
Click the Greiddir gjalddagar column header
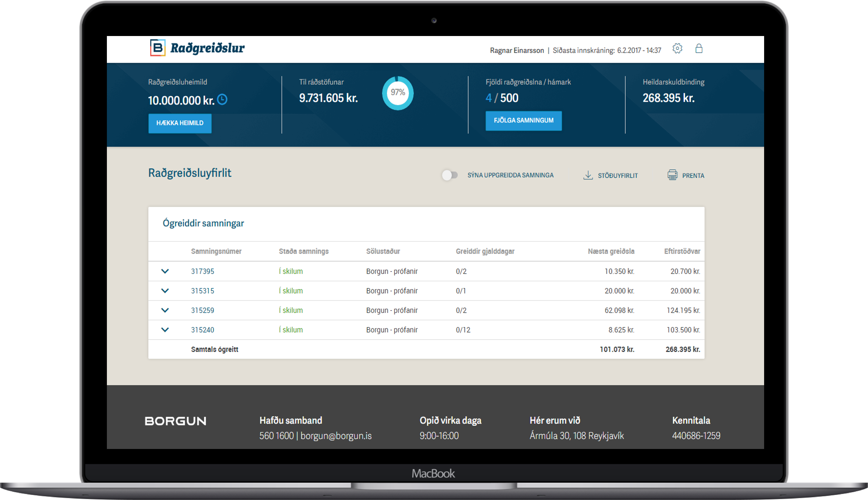(x=485, y=252)
